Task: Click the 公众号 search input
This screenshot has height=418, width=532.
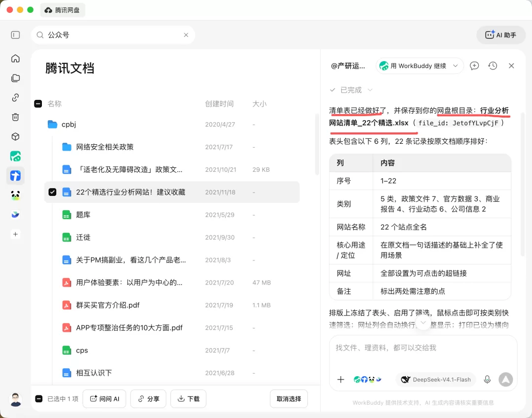Action: (x=113, y=35)
